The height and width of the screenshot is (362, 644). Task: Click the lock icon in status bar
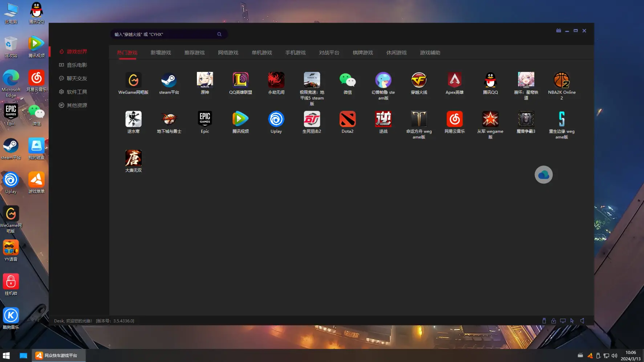554,321
